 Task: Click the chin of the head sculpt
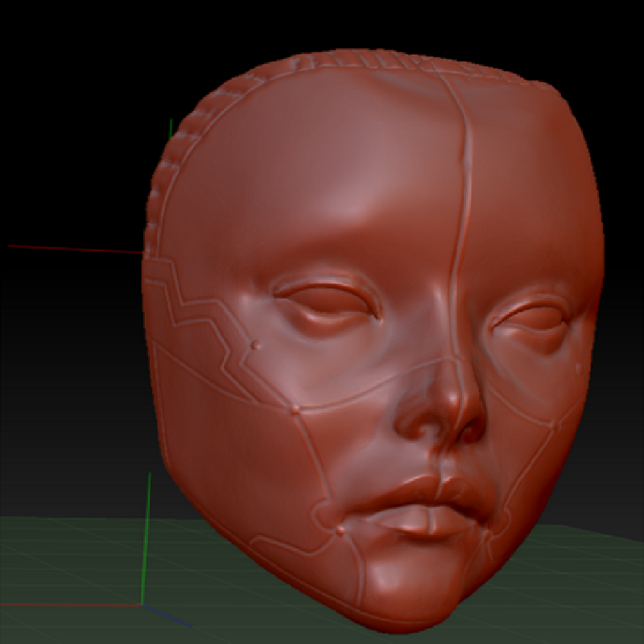pos(419,592)
